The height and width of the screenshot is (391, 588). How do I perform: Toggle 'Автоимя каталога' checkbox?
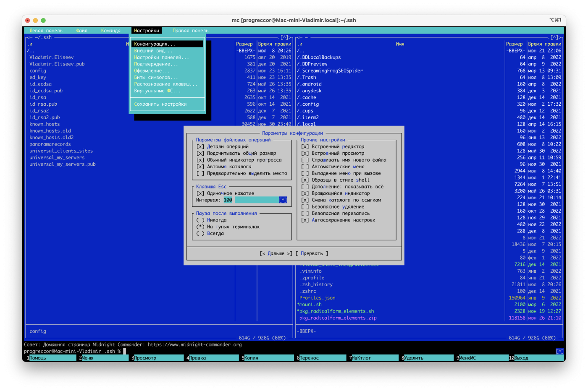pos(200,167)
